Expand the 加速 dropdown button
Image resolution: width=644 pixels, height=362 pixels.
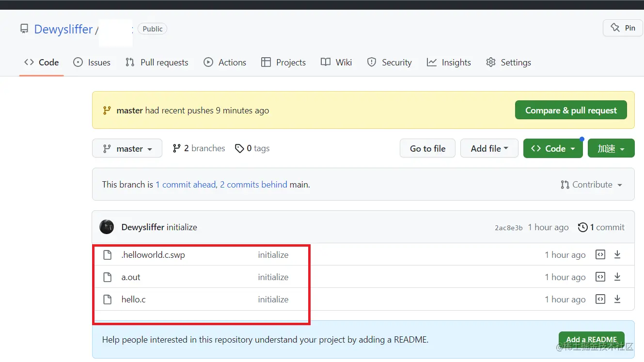pyautogui.click(x=611, y=149)
